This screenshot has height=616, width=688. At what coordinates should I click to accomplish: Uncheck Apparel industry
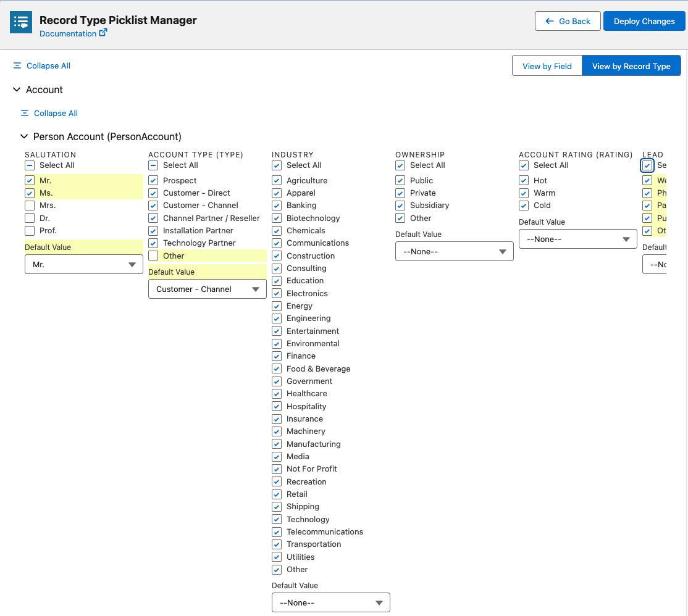click(x=277, y=193)
